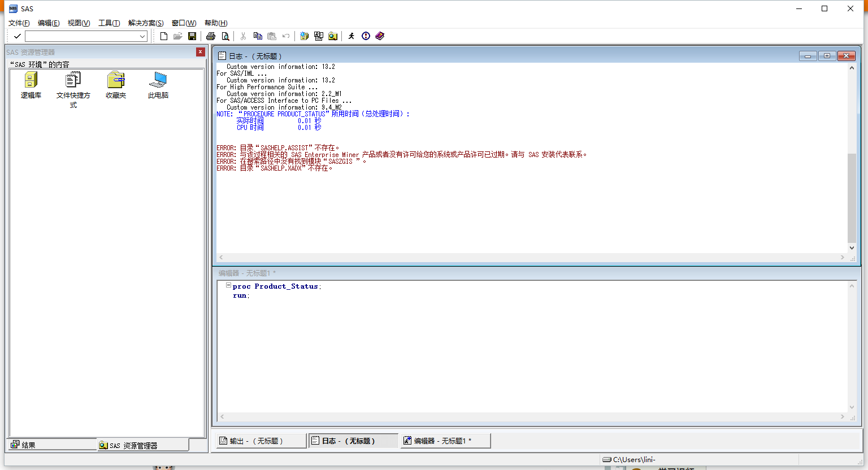This screenshot has width=868, height=470.
Task: Click the log window scroll-left arrow
Action: click(221, 258)
